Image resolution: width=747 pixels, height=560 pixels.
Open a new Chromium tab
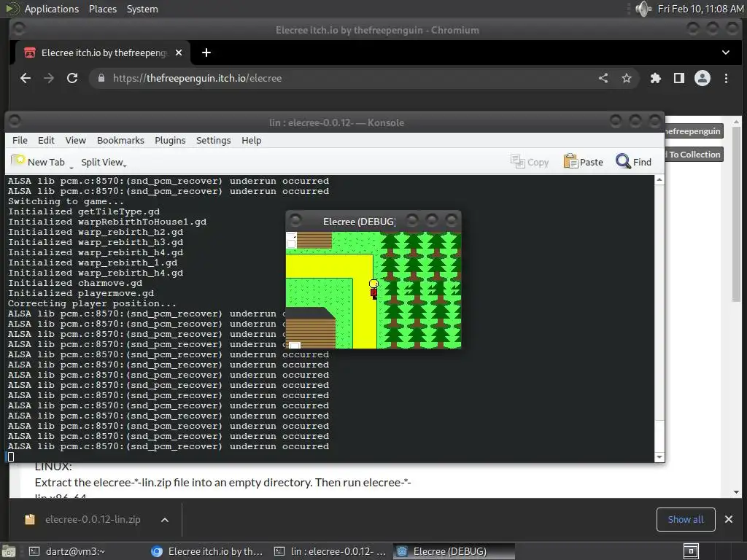pos(206,52)
